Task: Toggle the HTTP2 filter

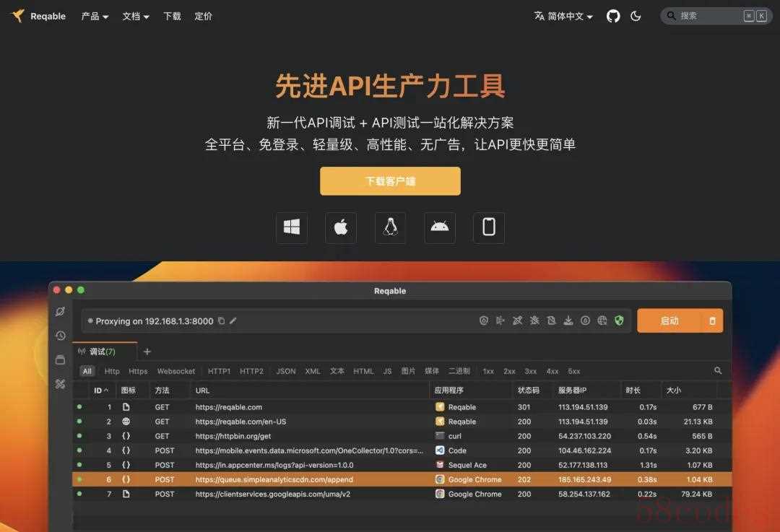Action: click(251, 372)
